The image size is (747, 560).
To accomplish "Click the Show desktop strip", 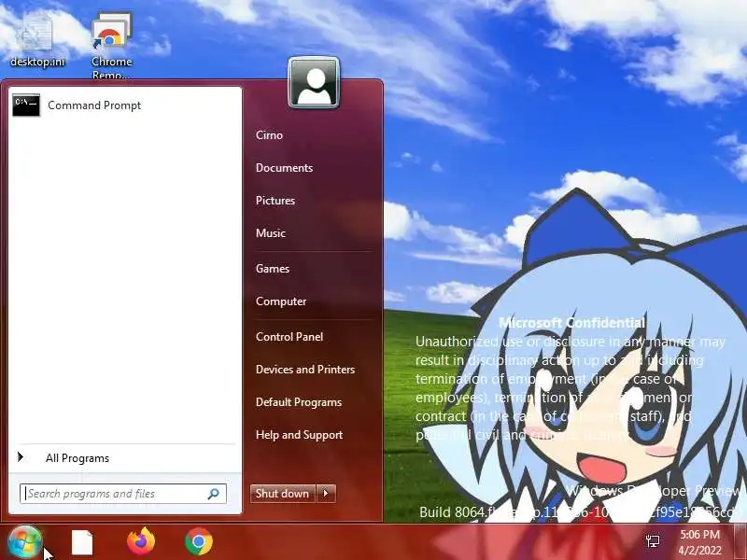I will [x=740, y=542].
